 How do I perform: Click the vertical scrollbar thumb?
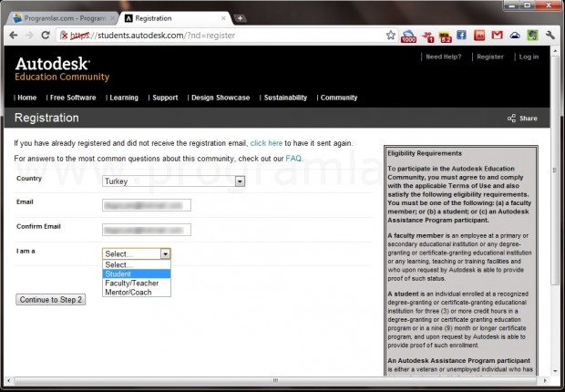(x=555, y=171)
